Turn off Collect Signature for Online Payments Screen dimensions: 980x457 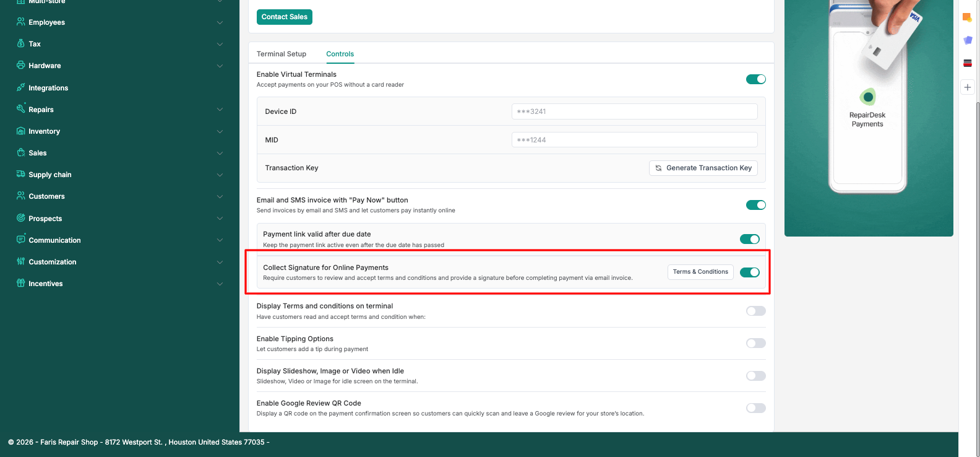750,272
